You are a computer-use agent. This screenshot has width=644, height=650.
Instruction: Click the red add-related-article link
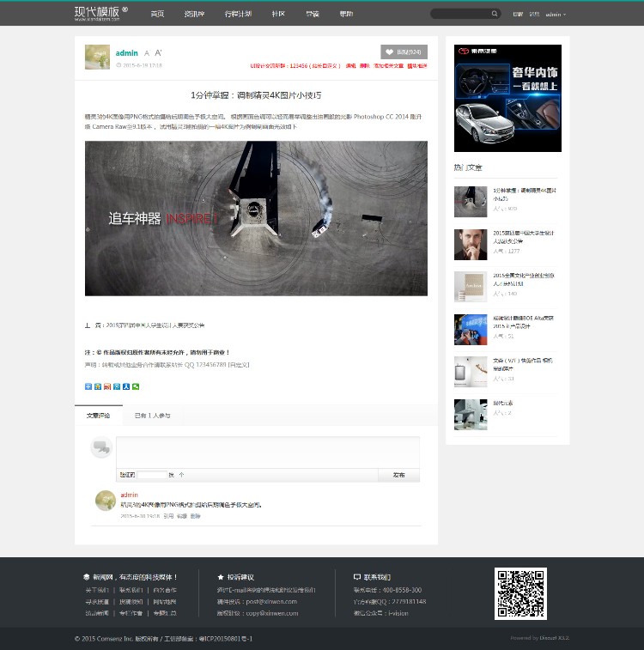click(x=388, y=66)
